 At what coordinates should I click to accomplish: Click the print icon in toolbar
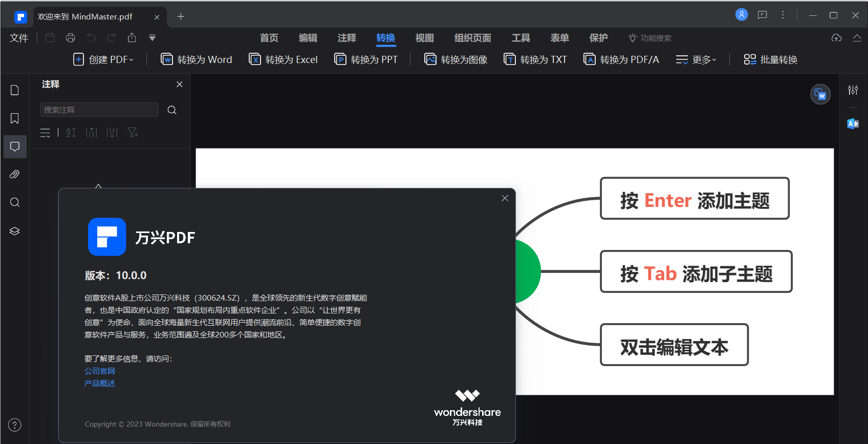(71, 38)
